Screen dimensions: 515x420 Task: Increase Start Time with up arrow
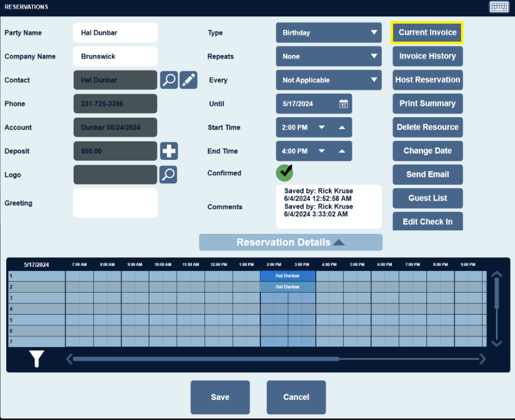pos(342,127)
